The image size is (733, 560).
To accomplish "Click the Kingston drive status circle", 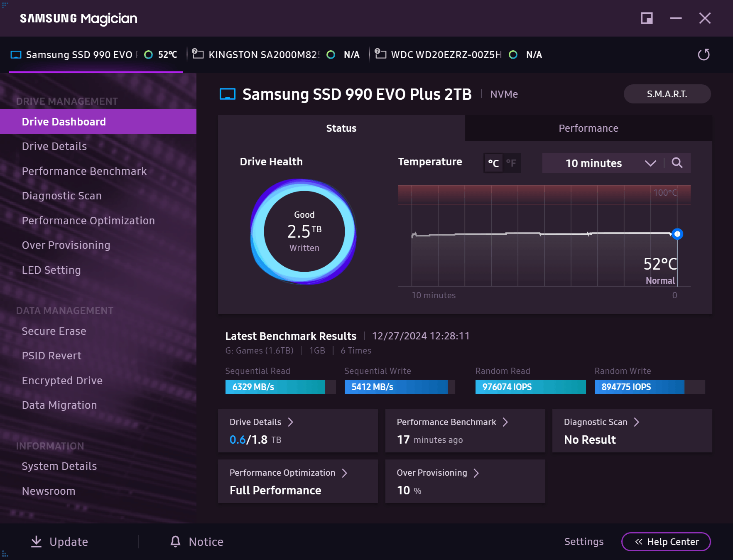I will [x=331, y=55].
